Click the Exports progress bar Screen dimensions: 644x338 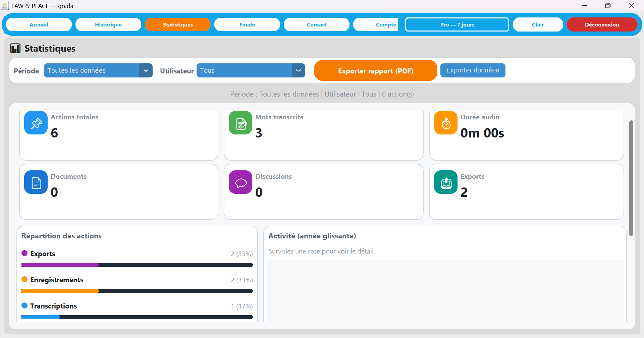[x=137, y=265]
